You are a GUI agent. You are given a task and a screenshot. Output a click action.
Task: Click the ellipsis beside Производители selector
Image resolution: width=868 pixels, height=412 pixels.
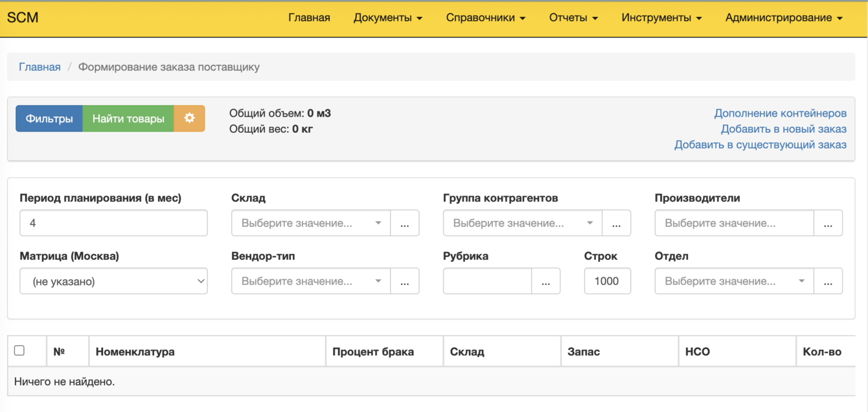pos(828,222)
